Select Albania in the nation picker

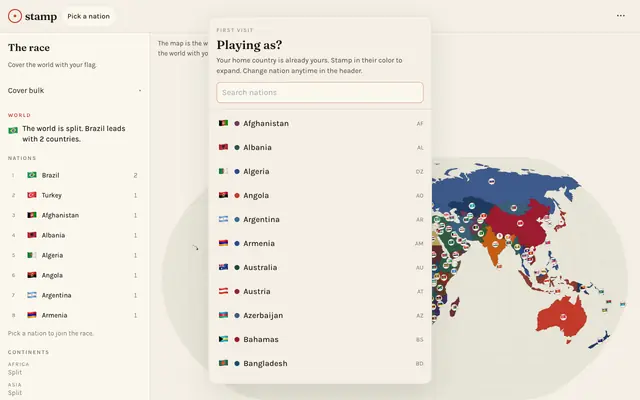pos(320,147)
